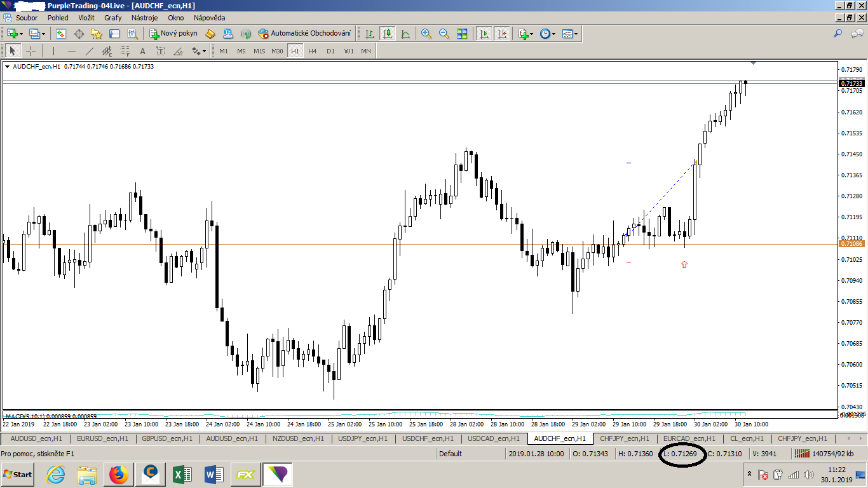Viewport: 868px width, 488px height.
Task: Switch chart to Bar Chart type
Action: [x=369, y=34]
